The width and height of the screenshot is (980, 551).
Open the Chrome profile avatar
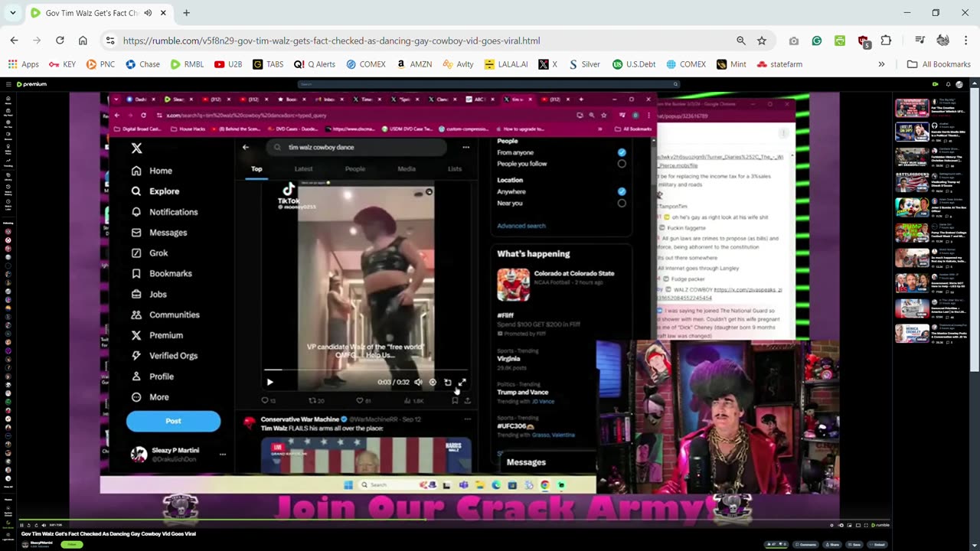point(942,41)
